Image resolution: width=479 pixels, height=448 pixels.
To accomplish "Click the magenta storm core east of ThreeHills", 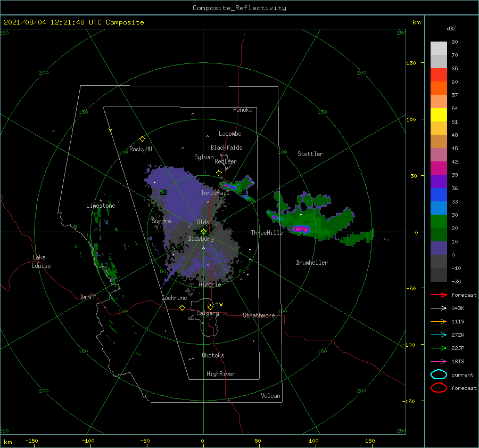I will (301, 229).
